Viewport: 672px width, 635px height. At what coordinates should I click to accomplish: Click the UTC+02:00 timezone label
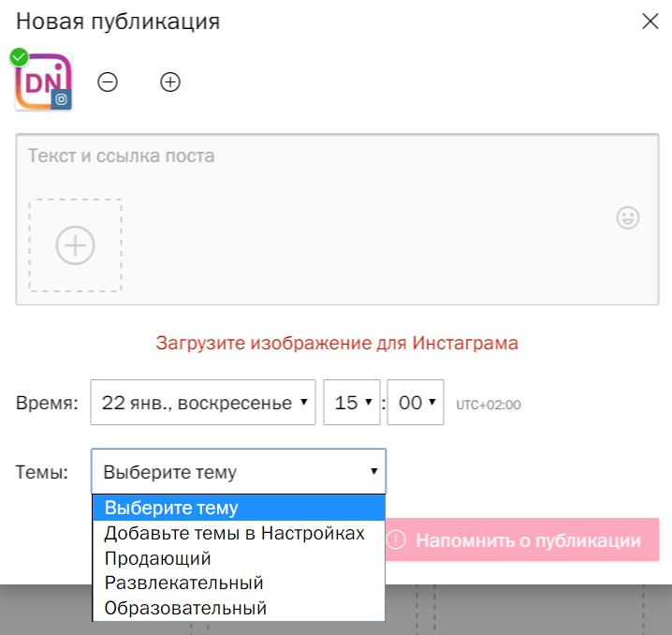point(489,405)
